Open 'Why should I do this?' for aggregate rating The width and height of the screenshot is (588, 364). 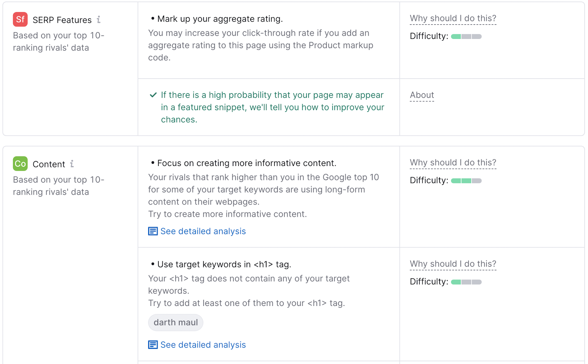coord(453,18)
